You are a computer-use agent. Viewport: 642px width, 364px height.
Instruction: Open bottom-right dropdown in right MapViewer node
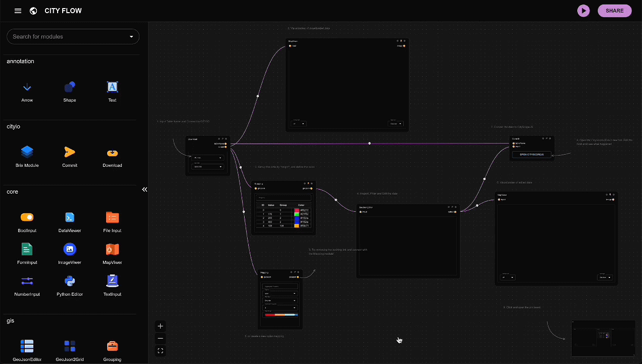[605, 277]
